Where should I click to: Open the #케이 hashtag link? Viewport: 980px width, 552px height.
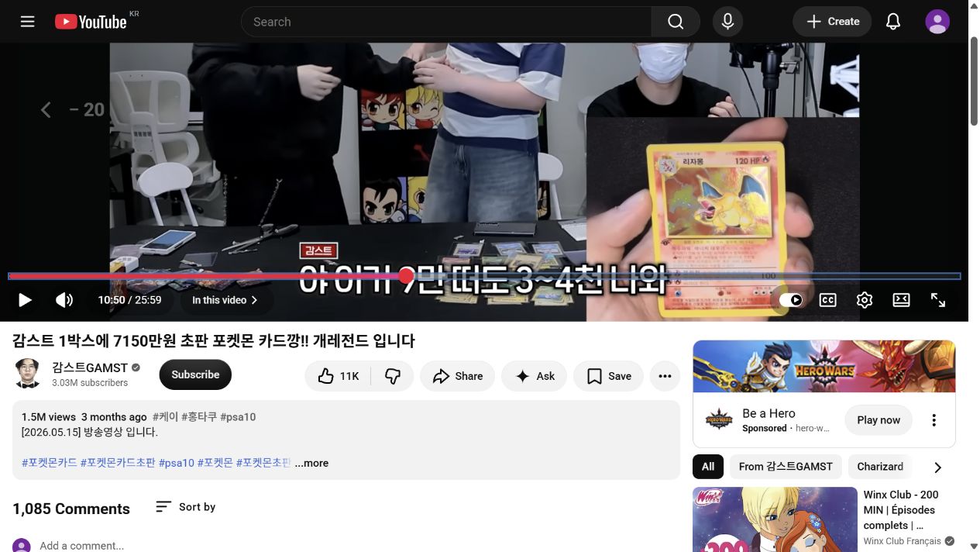click(x=165, y=416)
